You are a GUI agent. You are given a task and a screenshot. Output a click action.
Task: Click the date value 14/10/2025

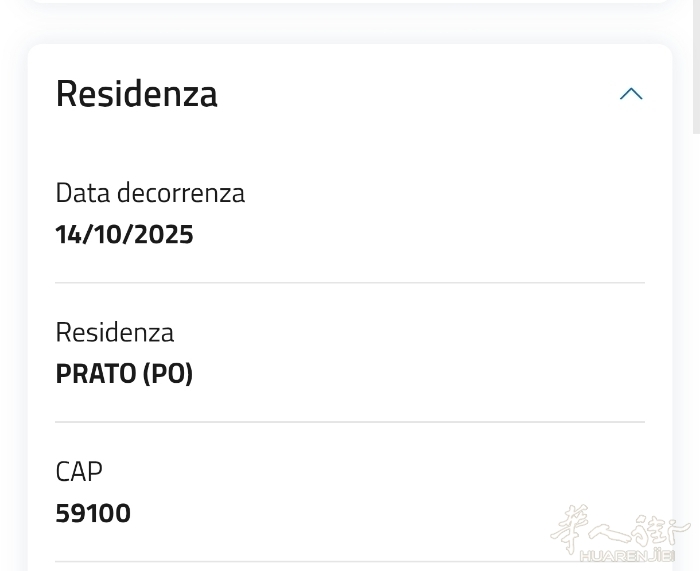(x=124, y=235)
